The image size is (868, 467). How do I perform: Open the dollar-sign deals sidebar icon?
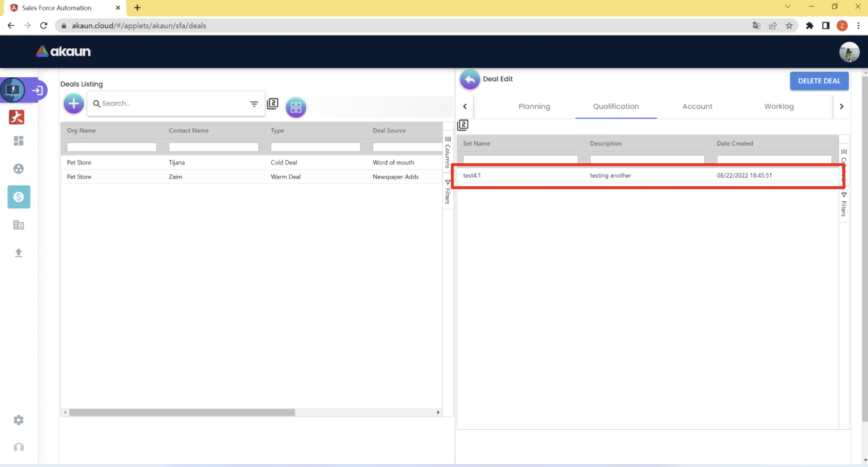click(19, 197)
